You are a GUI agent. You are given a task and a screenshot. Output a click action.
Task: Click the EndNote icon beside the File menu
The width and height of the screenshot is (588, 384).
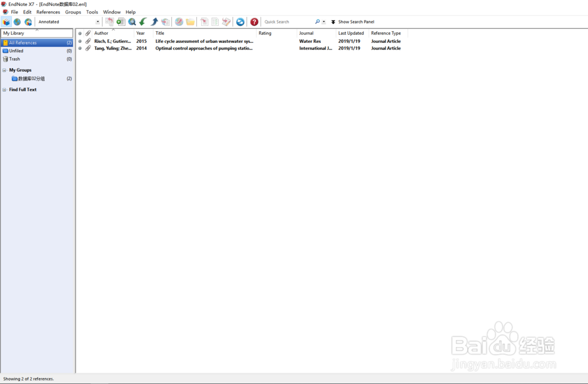[5, 12]
